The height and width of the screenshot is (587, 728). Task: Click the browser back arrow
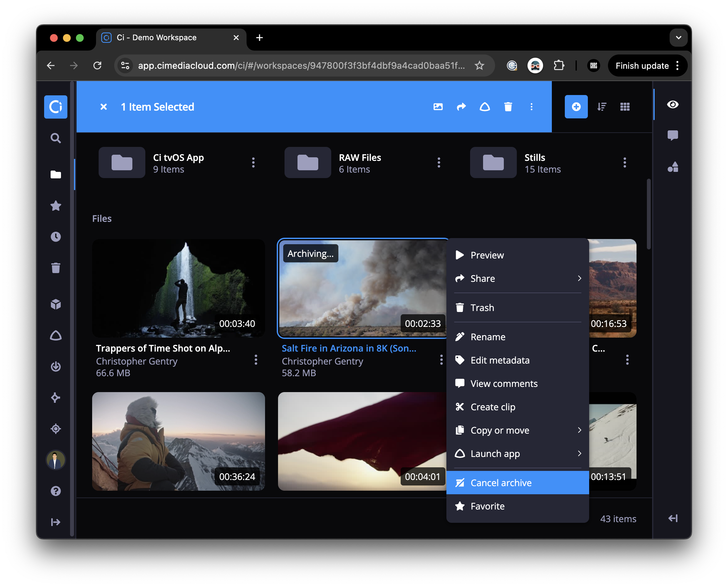click(x=51, y=66)
